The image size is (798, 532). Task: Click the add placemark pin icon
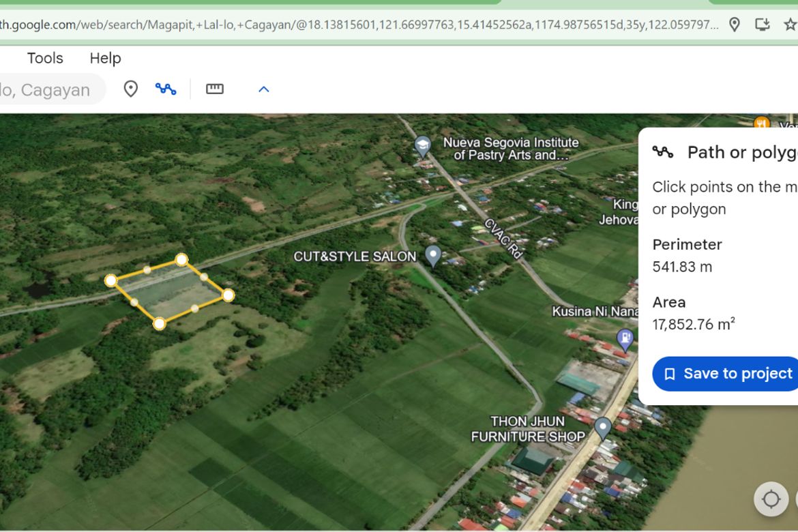coord(131,89)
